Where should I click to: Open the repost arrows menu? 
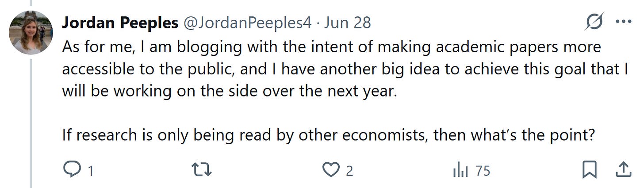pos(201,170)
